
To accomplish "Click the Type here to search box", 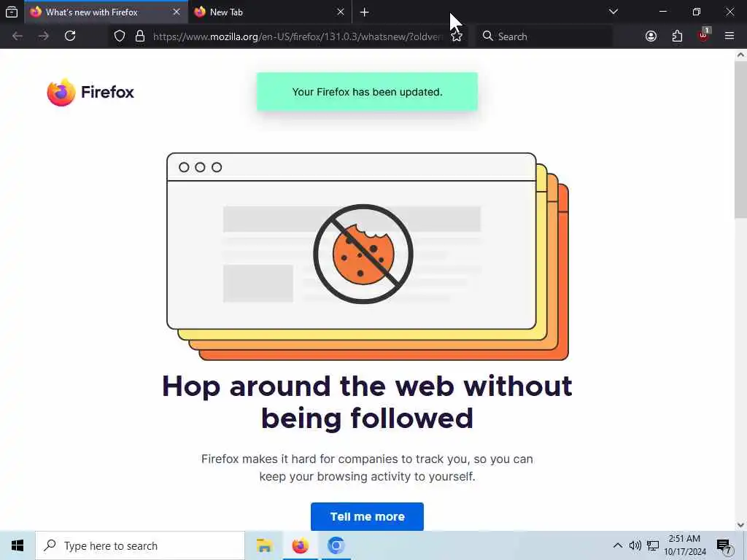I will (140, 545).
